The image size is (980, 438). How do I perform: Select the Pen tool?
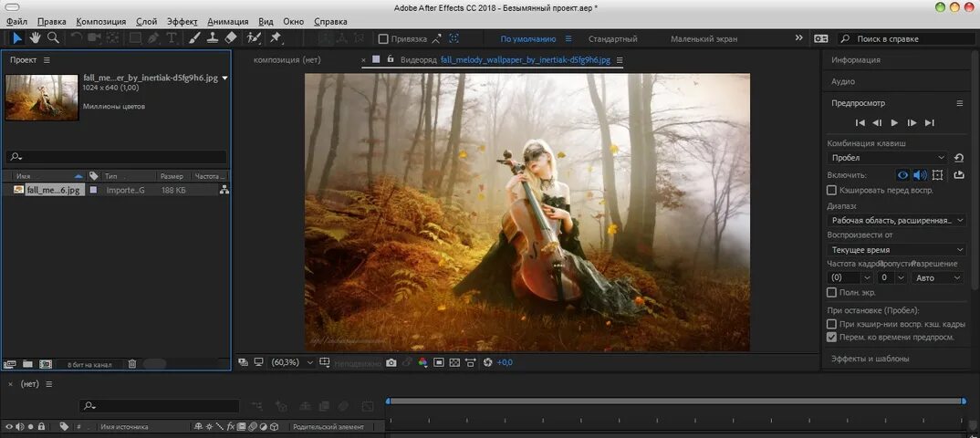click(153, 38)
